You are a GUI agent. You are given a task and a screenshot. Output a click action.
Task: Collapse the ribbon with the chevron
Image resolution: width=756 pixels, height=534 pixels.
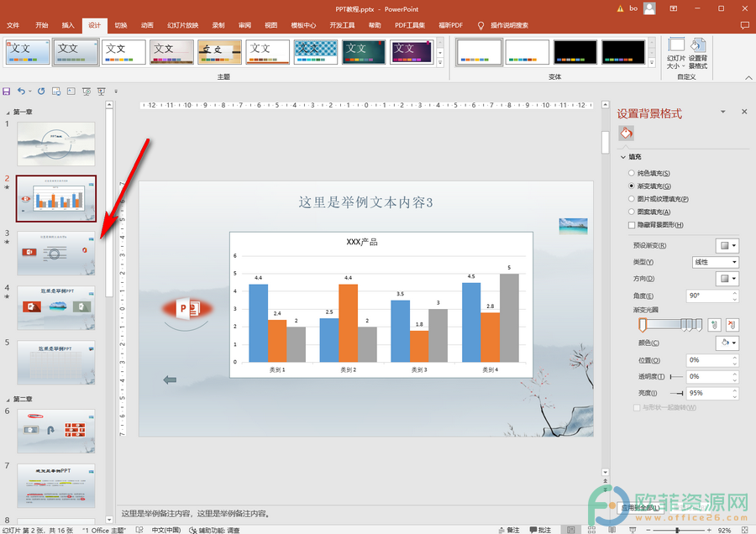point(748,77)
